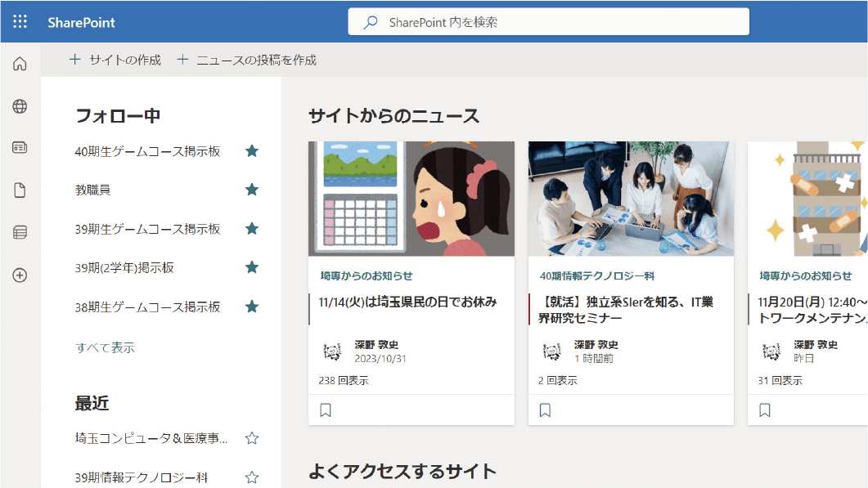Open recent site 39期情報テクノロジー科
The height and width of the screenshot is (488, 868).
(x=142, y=477)
